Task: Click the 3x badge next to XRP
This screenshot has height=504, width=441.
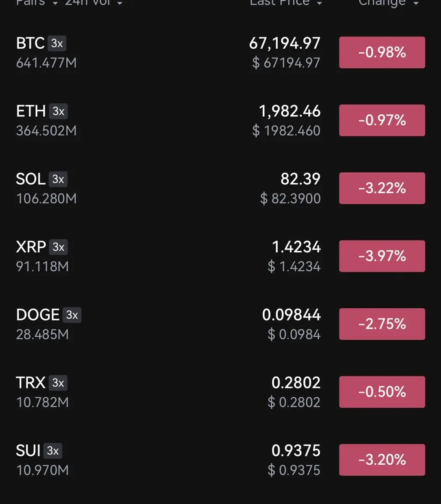Action: [58, 247]
